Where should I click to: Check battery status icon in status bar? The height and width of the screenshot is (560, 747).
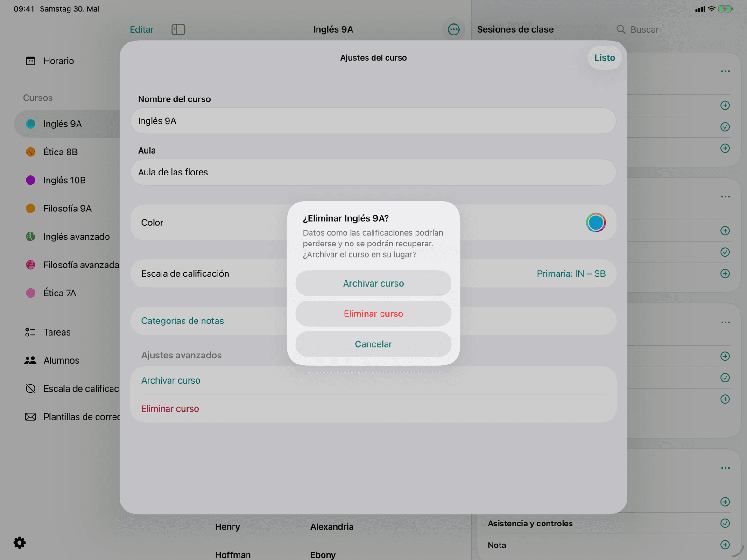coord(725,9)
